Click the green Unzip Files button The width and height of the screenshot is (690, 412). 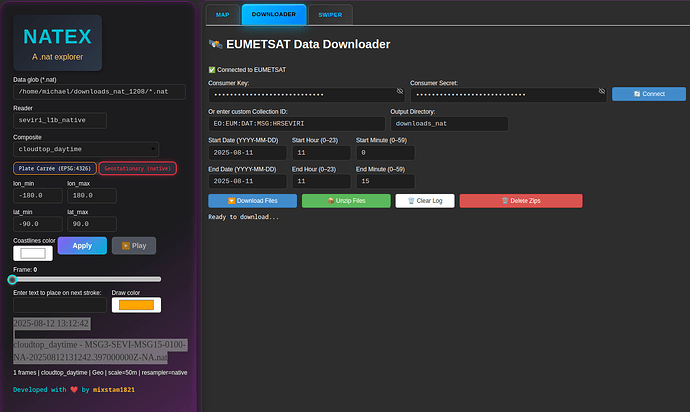[x=345, y=200]
